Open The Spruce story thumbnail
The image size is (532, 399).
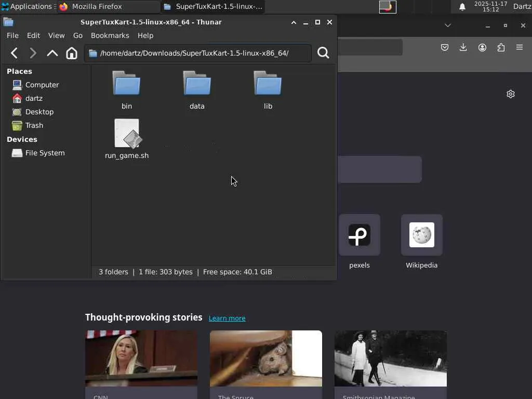tap(265, 358)
